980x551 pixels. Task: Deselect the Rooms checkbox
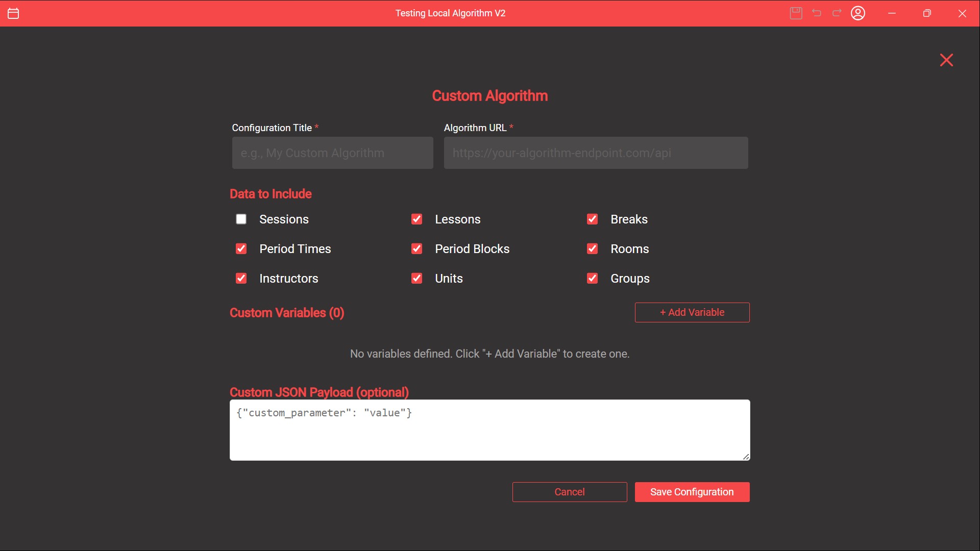click(593, 249)
